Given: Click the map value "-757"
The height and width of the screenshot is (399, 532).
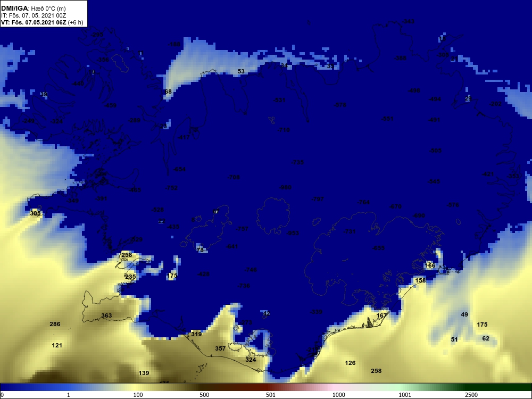Looking at the screenshot, I should [x=242, y=229].
